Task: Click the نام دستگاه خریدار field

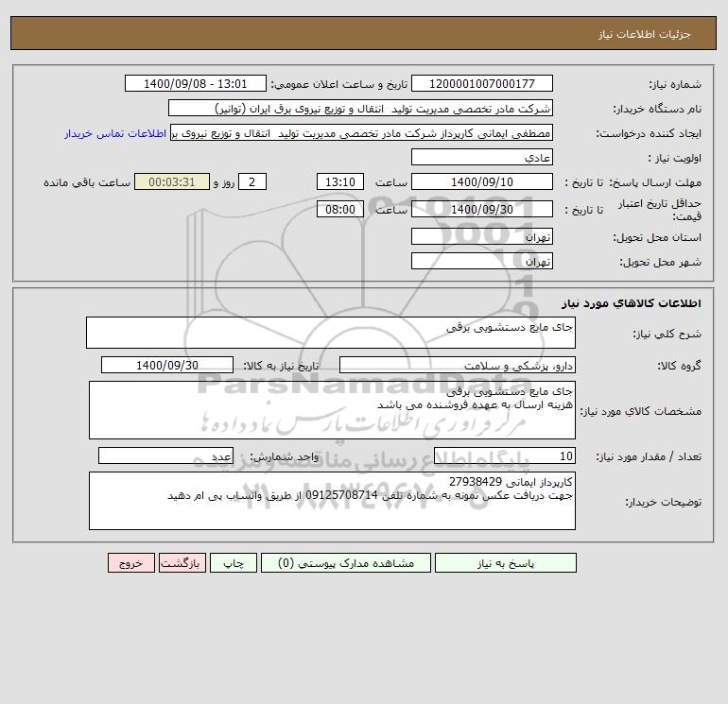Action: pos(360,109)
